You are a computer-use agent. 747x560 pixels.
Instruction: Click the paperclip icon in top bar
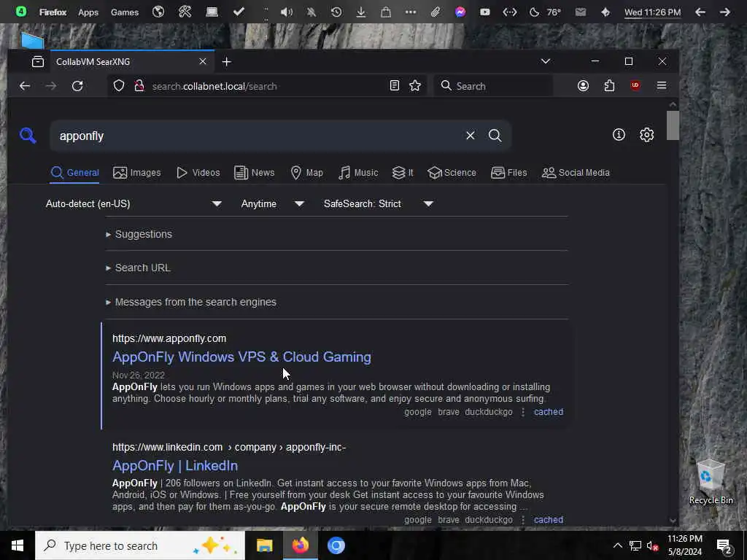pos(436,12)
